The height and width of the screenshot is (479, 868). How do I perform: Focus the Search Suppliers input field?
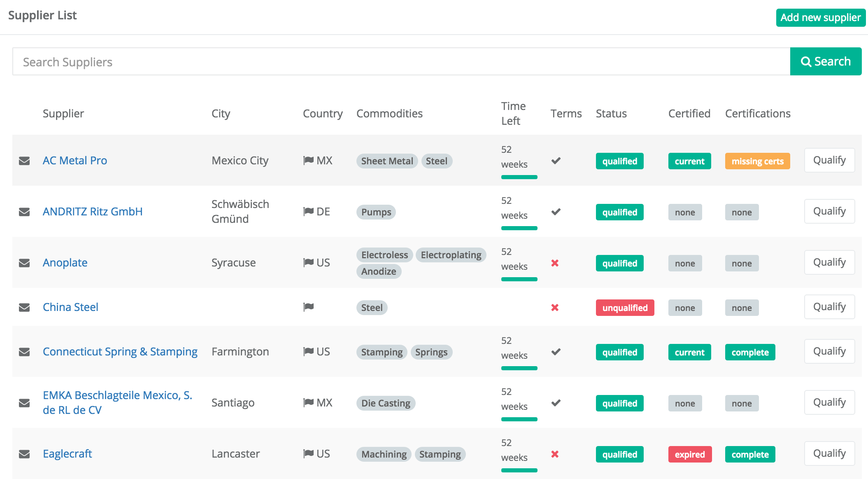point(401,61)
